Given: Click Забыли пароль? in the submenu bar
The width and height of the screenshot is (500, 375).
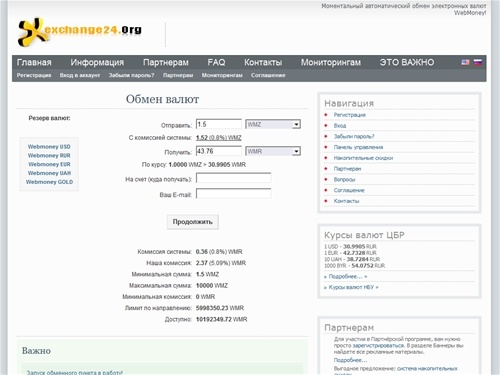Looking at the screenshot, I should point(131,75).
